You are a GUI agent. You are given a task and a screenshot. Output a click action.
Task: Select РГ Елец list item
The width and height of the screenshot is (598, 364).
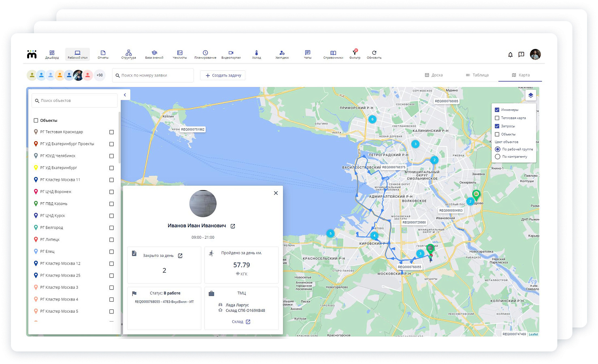pos(74,252)
